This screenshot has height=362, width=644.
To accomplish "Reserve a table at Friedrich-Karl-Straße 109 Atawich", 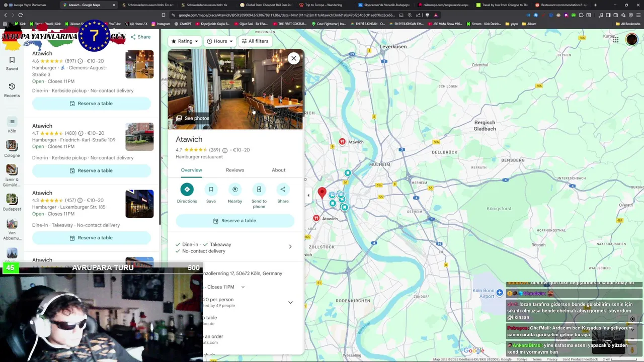I will [x=92, y=170].
